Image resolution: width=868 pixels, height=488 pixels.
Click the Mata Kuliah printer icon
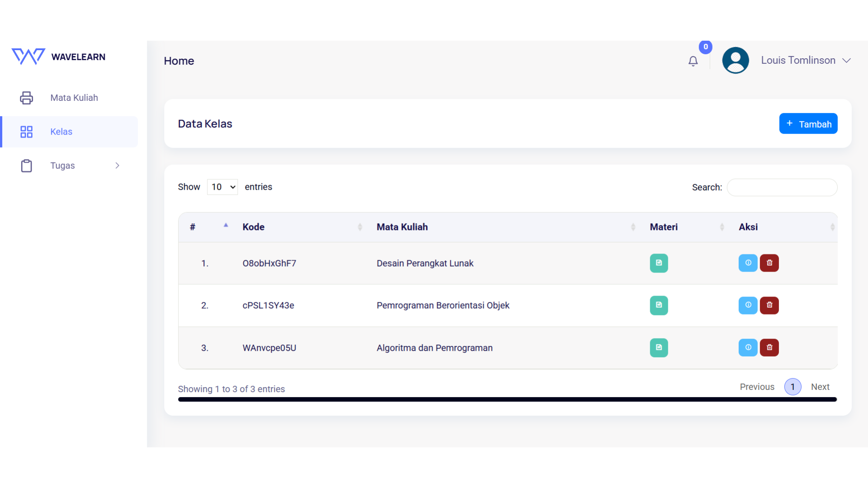click(x=27, y=98)
